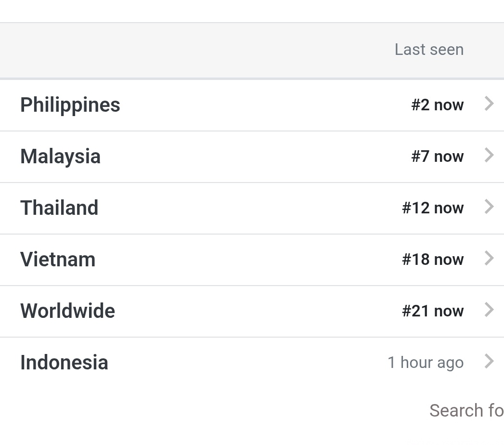
Task: Click the Indonesia country label
Action: (64, 363)
